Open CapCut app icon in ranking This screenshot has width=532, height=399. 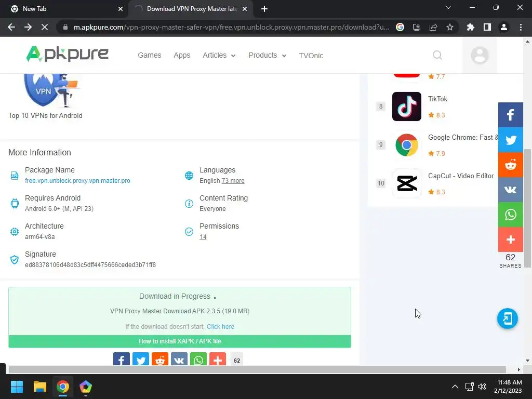[406, 183]
